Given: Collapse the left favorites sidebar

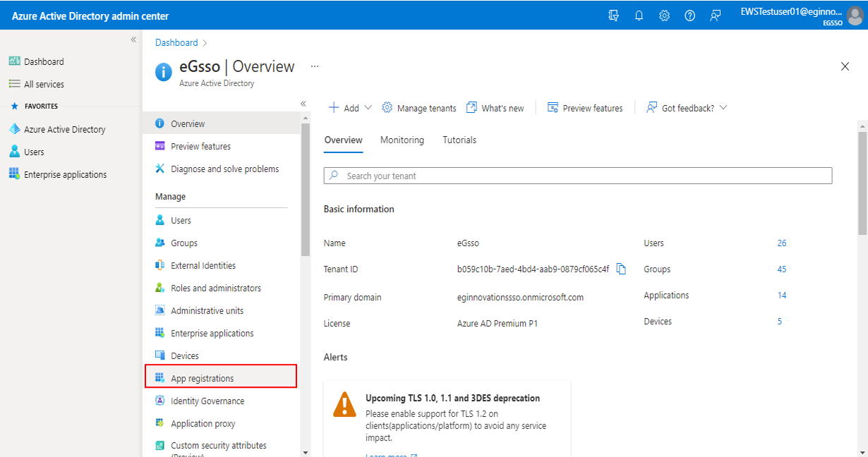Looking at the screenshot, I should coord(133,39).
